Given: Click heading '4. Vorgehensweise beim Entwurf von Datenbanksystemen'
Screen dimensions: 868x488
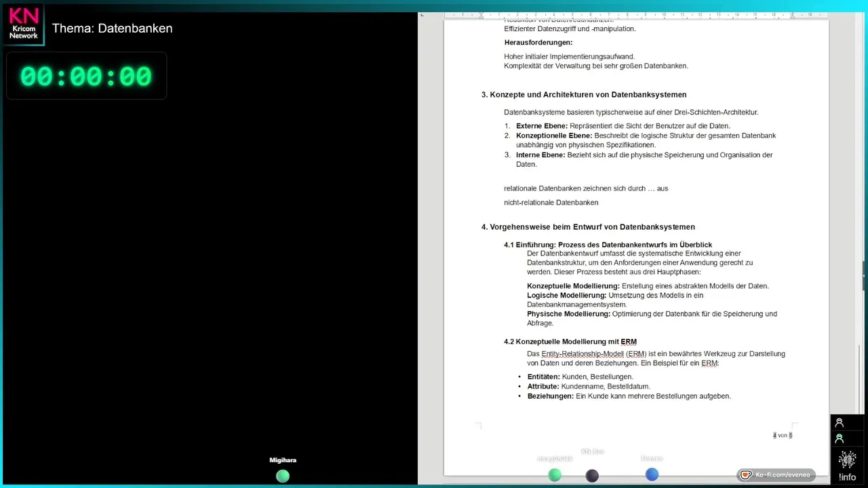Looking at the screenshot, I should coord(588,227).
